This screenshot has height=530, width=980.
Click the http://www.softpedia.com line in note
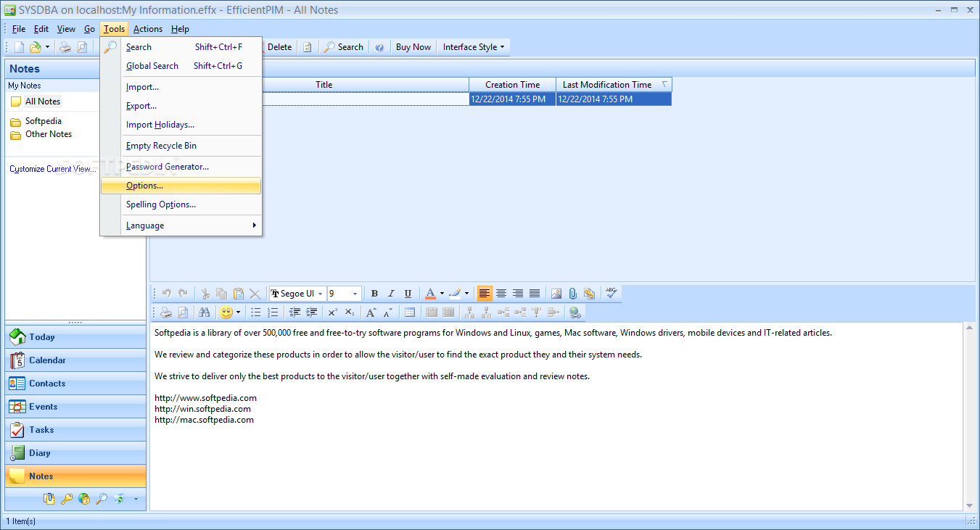tap(205, 398)
